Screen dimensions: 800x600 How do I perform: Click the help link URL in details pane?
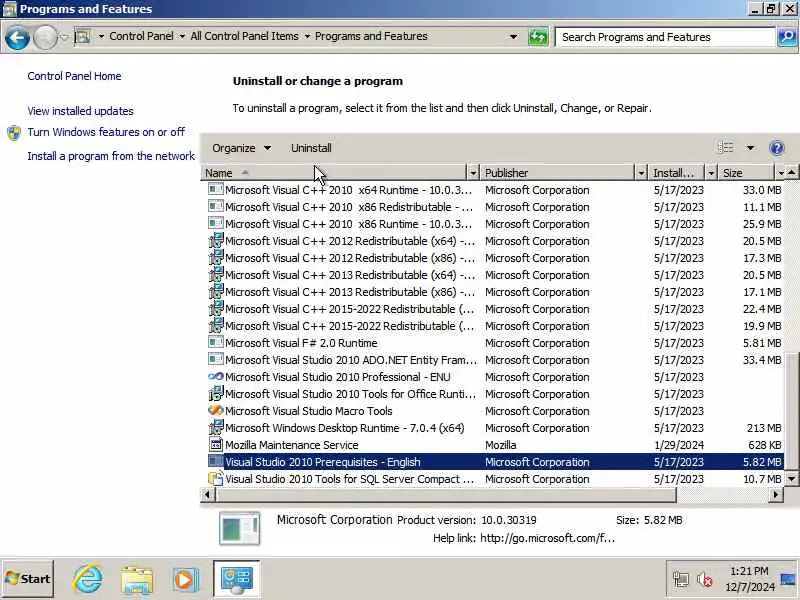(547, 538)
